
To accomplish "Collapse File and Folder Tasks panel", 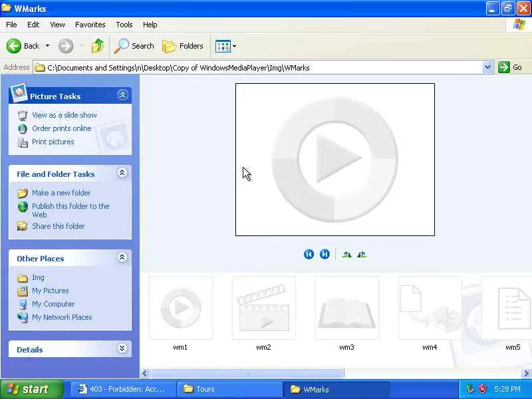I will coord(122,173).
